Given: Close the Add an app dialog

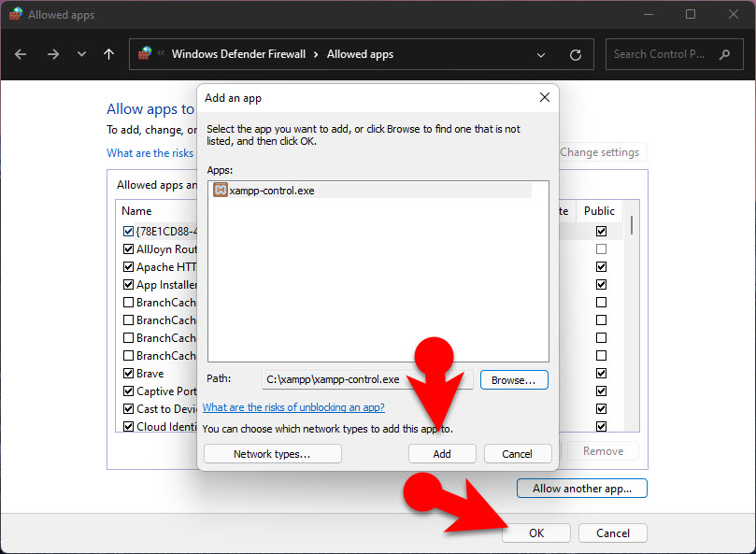Looking at the screenshot, I should pyautogui.click(x=545, y=97).
